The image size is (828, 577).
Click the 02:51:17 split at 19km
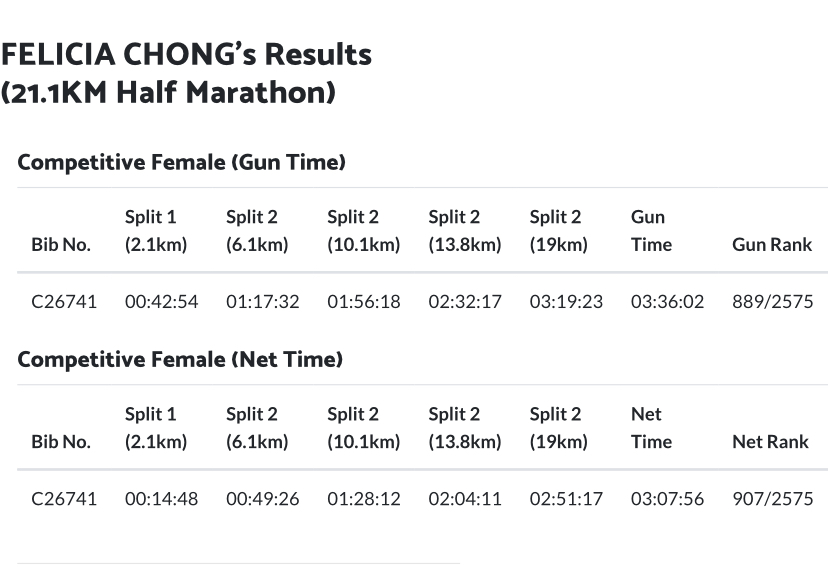566,498
